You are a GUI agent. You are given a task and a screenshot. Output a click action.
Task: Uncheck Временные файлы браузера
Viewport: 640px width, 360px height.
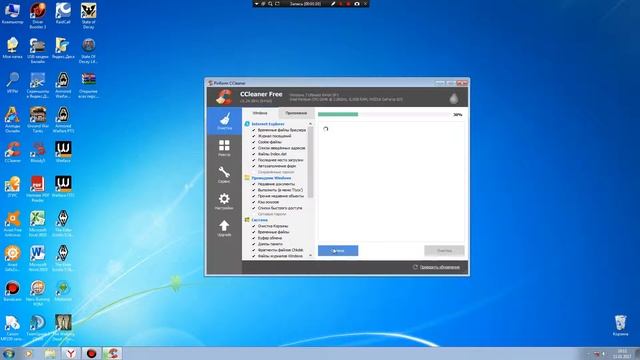point(253,130)
